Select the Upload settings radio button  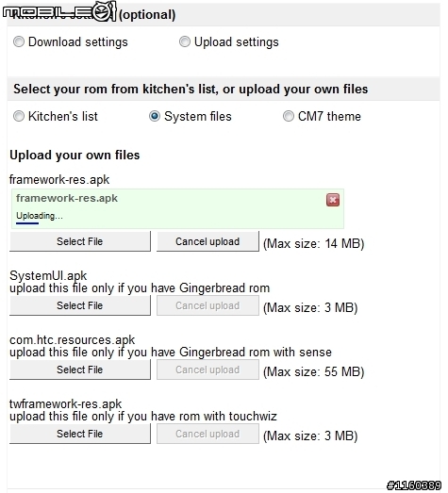(185, 41)
